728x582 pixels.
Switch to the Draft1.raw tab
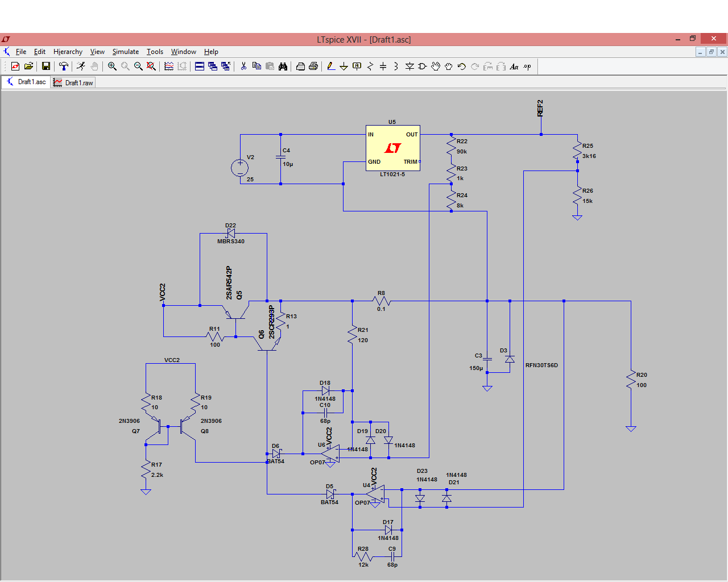(73, 82)
